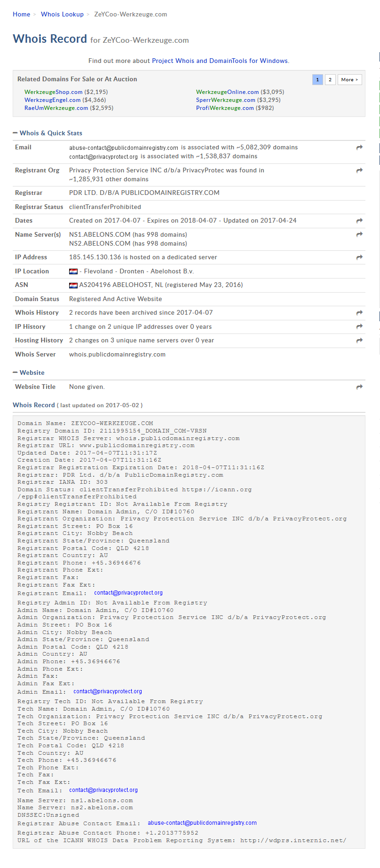380x868 pixels.
Task: Open the Whois Lookup breadcrumb link
Action: point(62,15)
